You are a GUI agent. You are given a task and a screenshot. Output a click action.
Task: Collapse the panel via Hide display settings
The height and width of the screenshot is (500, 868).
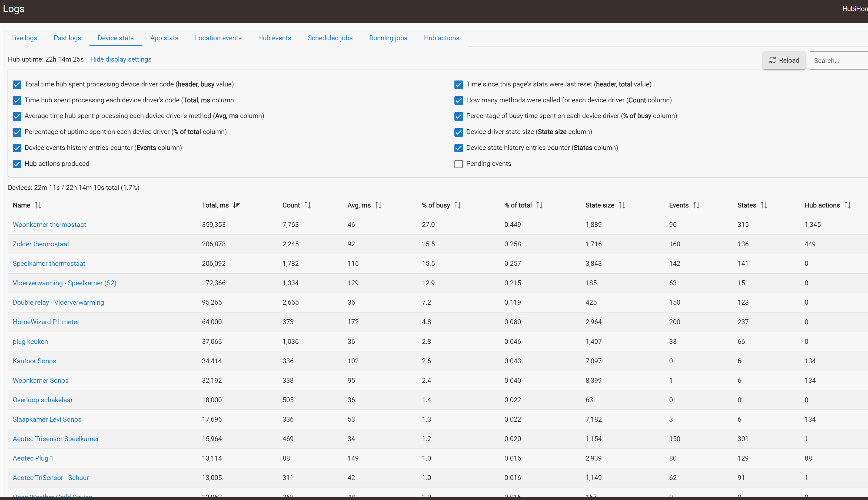(x=121, y=59)
